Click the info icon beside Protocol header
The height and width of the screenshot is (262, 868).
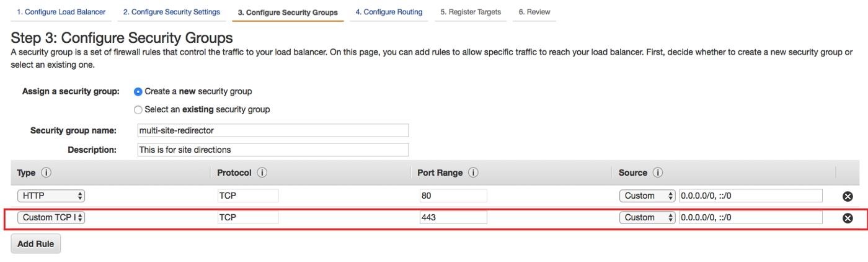(262, 173)
